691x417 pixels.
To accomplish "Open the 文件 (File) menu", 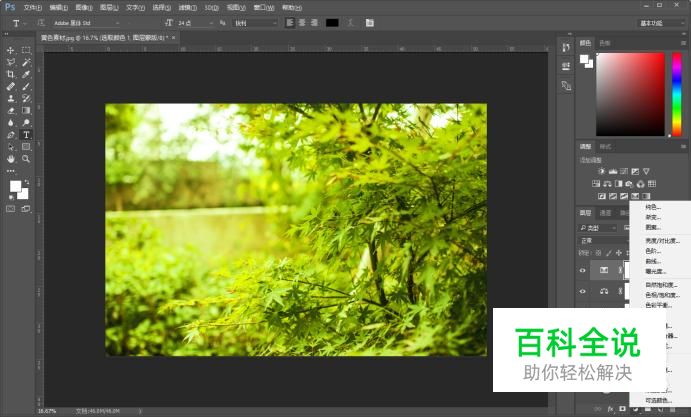I will pyautogui.click(x=33, y=7).
